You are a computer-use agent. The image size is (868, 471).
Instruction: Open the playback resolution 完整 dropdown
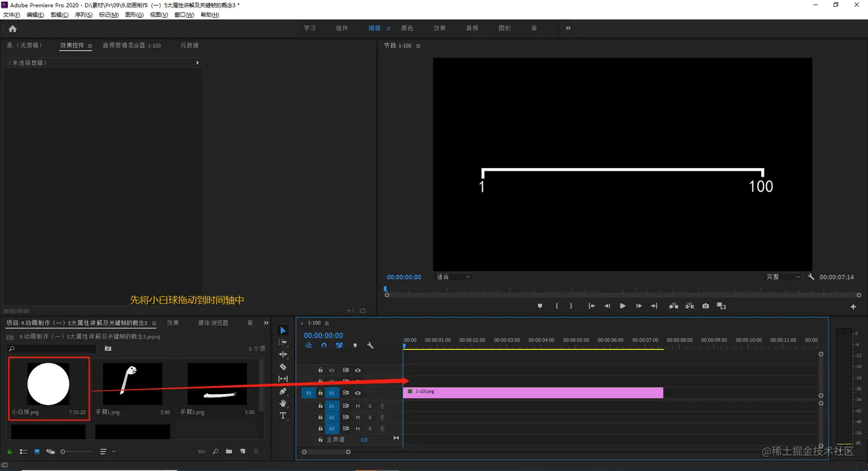[783, 277]
